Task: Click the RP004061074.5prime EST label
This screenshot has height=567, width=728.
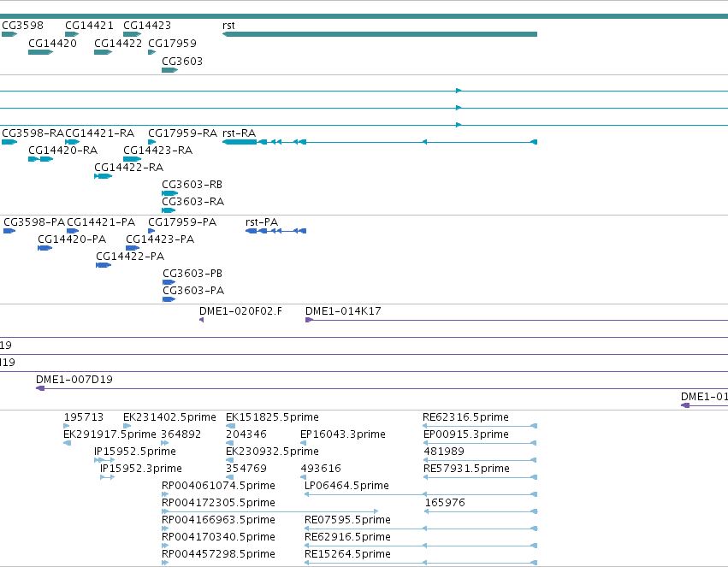Action: coord(218,487)
